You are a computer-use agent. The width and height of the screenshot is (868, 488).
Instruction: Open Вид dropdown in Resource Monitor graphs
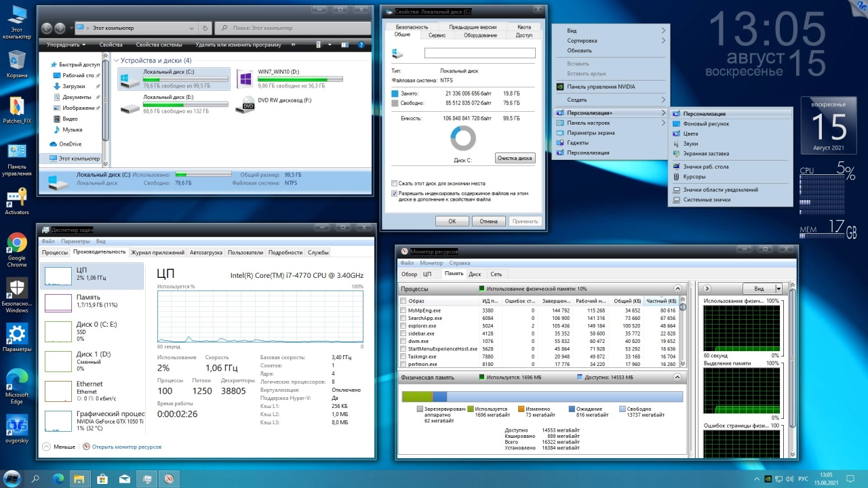point(763,288)
